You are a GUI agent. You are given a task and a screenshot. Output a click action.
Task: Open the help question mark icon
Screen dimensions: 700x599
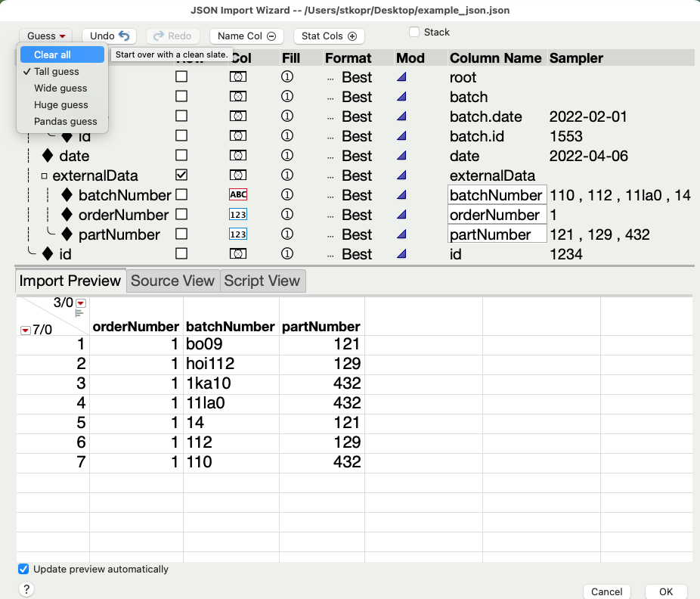click(26, 588)
